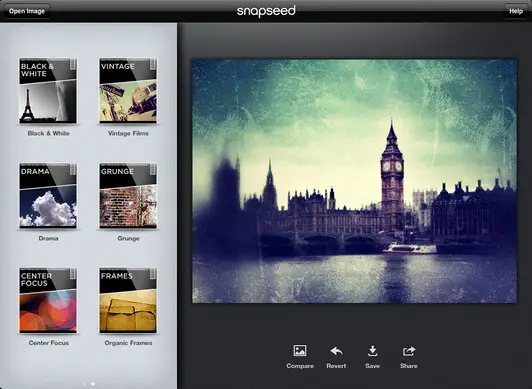This screenshot has height=389, width=532.
Task: Revert edits with the arrow icon
Action: point(336,351)
